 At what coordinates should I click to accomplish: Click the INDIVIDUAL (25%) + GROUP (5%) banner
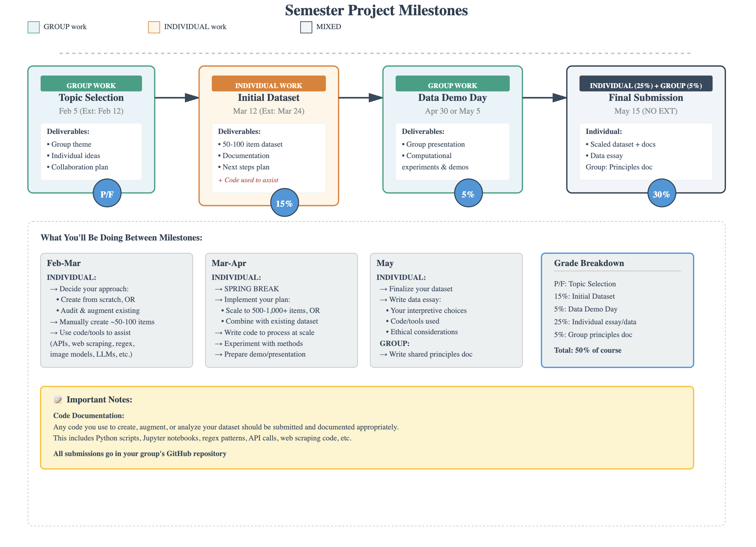tap(646, 84)
